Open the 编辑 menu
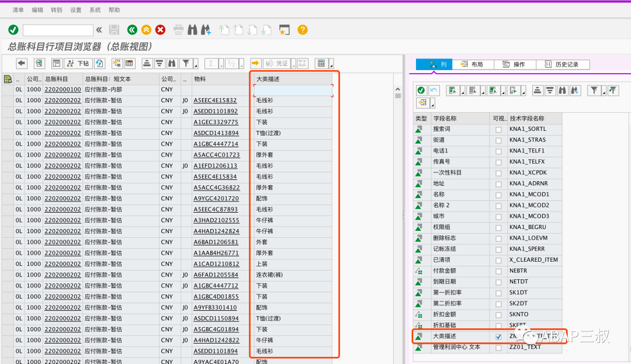 pos(37,10)
